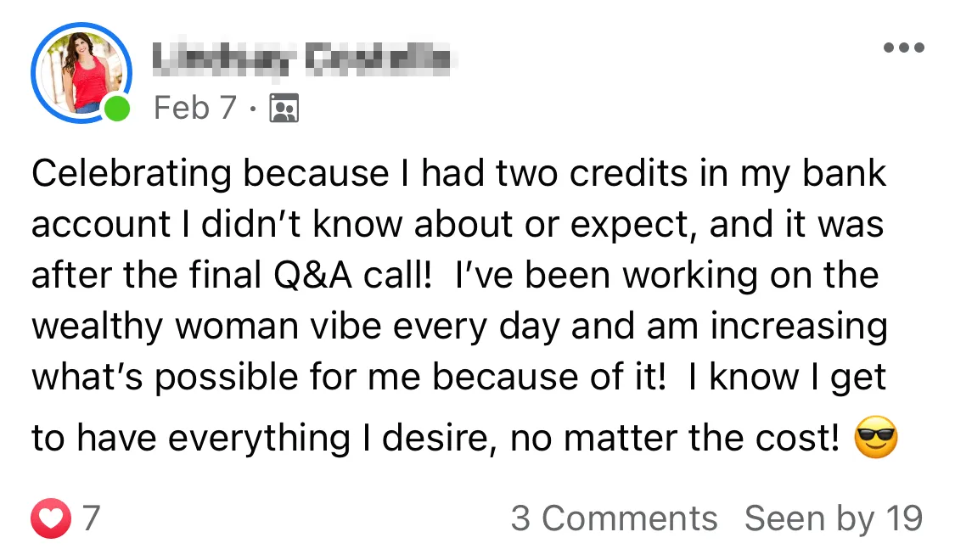Click the group members audience icon
955x560 pixels.
tap(284, 109)
